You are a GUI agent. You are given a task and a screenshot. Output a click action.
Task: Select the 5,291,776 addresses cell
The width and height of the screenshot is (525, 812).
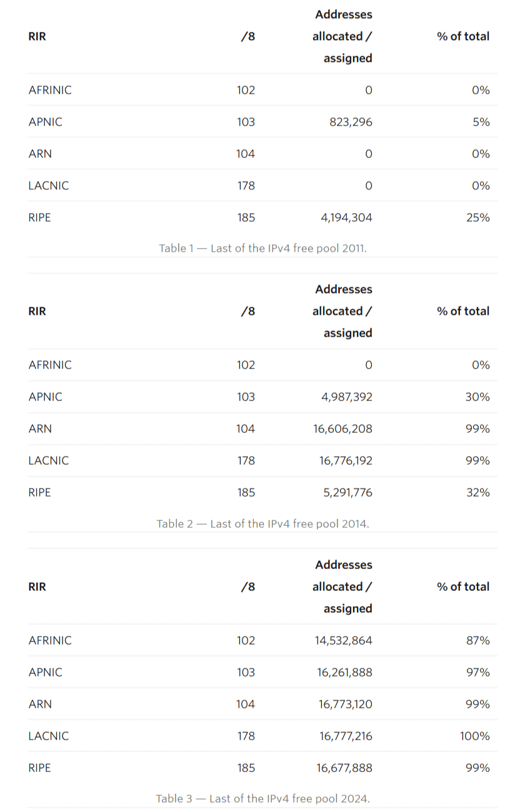(346, 492)
